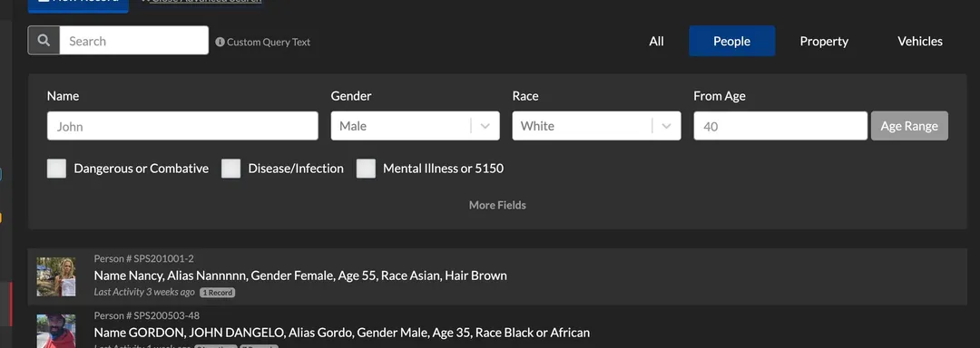Tick the Mental Illness or 5150 checkbox
980x348 pixels.
[367, 169]
